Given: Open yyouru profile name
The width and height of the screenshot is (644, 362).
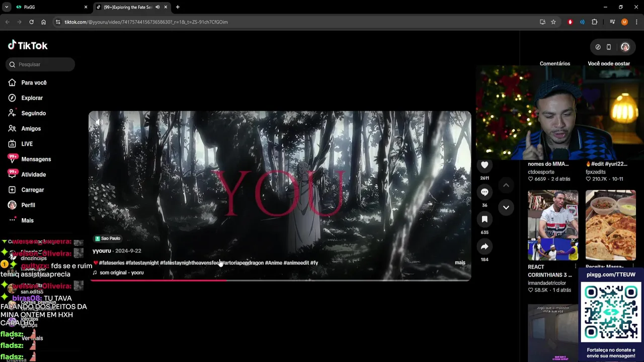Looking at the screenshot, I should (x=102, y=251).
